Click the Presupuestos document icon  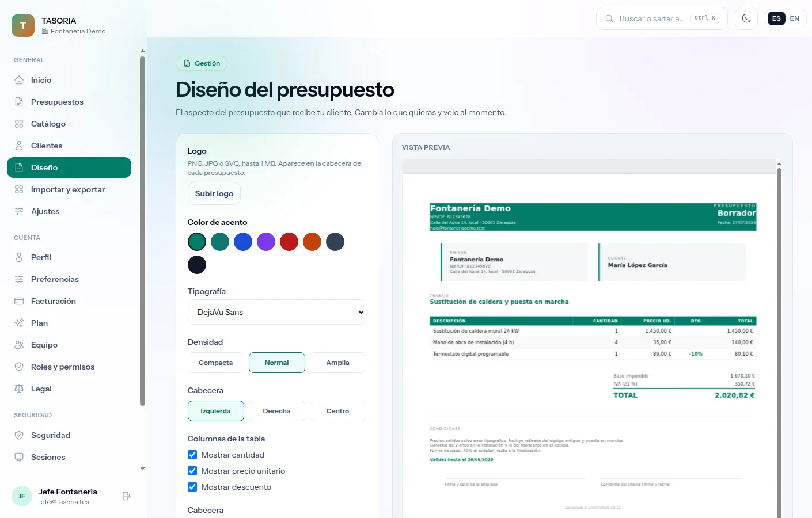tap(19, 102)
